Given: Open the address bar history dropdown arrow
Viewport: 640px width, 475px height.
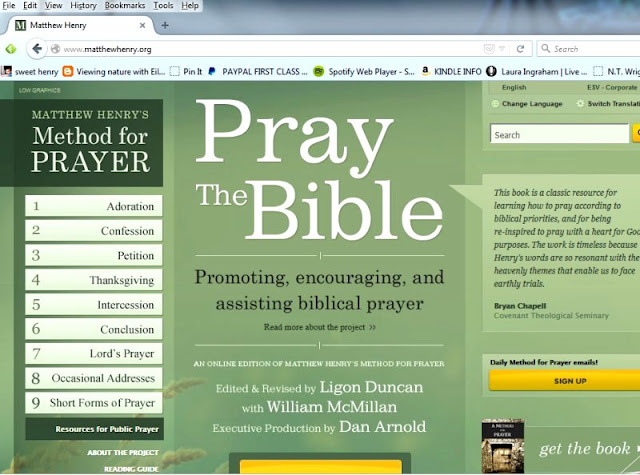Looking at the screenshot, I should pyautogui.click(x=502, y=49).
